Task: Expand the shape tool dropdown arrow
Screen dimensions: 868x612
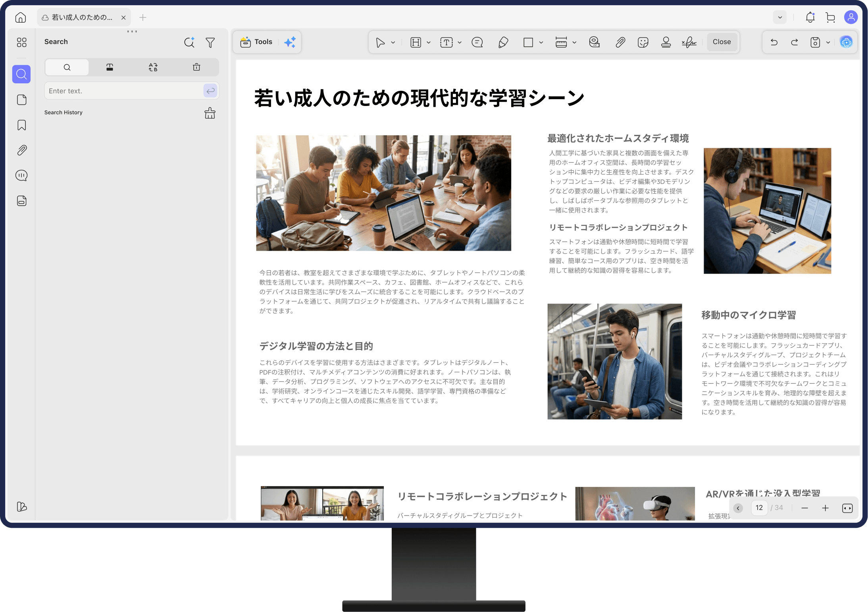Action: click(541, 42)
